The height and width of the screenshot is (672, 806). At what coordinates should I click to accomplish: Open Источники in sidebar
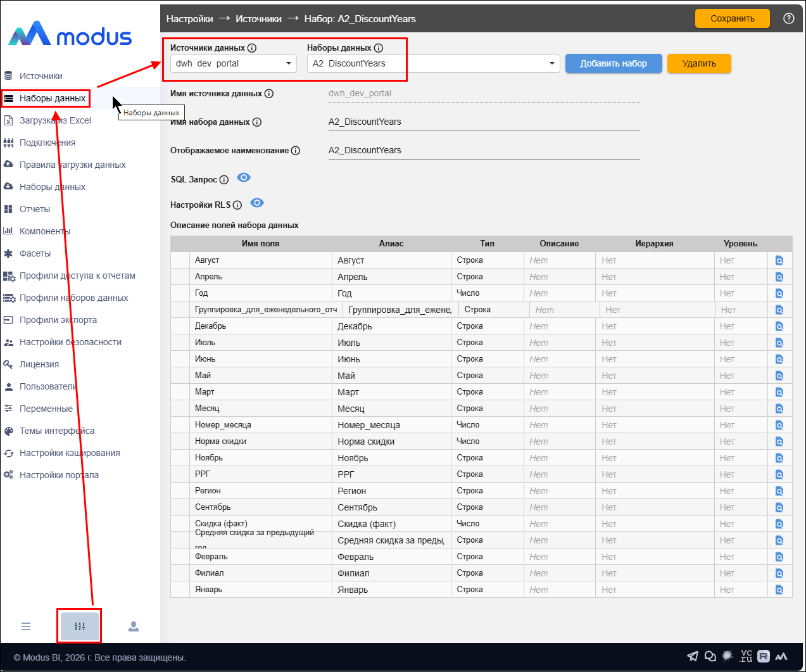click(41, 76)
